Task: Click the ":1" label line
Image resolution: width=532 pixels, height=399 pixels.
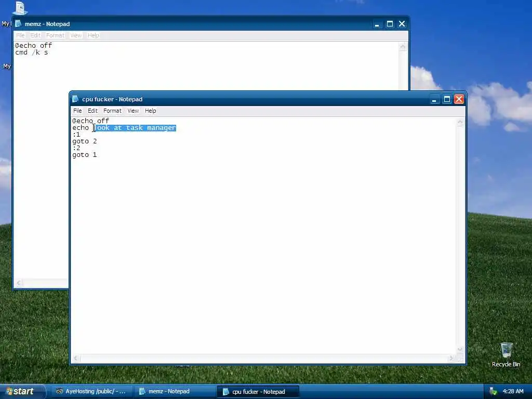Action: click(76, 135)
